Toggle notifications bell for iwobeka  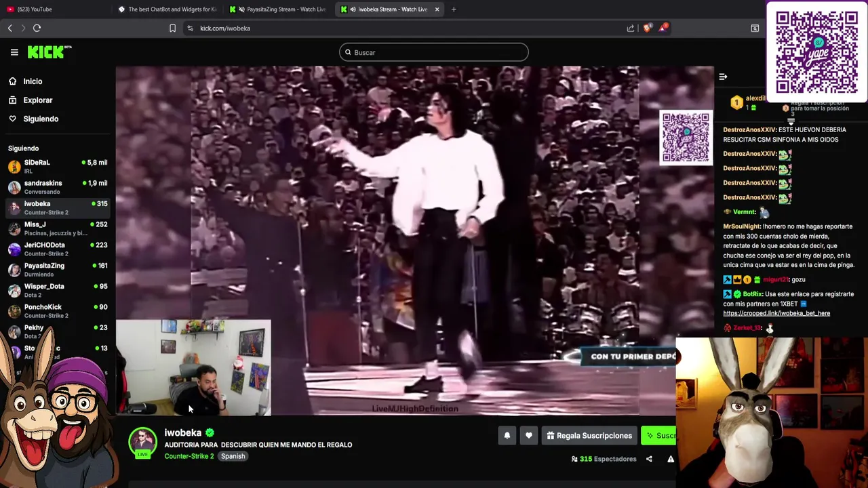coord(507,436)
